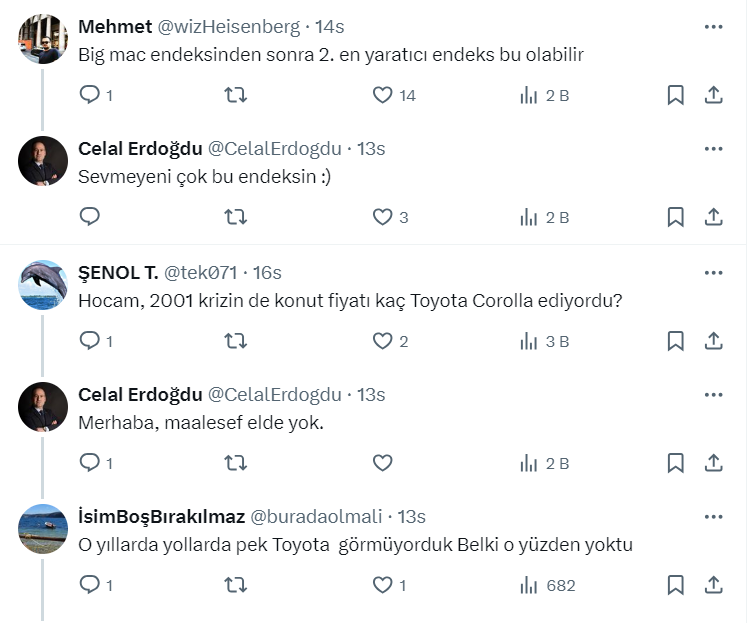Open more options on ŞENOL T.'s tweet
The height and width of the screenshot is (623, 749).
(x=713, y=272)
